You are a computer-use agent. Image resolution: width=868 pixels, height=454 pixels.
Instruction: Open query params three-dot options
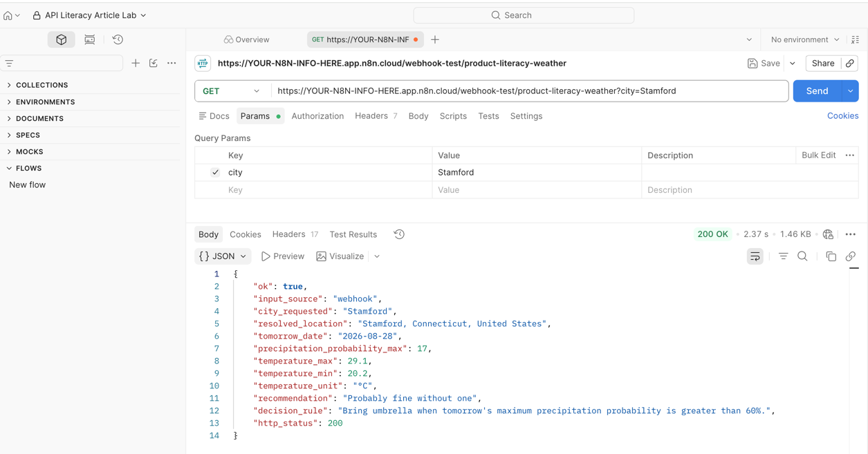[850, 155]
